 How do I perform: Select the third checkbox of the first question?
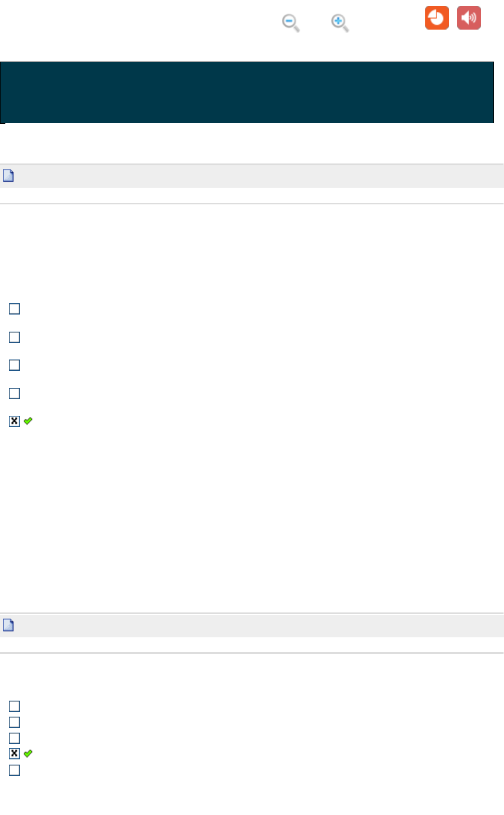point(14,365)
